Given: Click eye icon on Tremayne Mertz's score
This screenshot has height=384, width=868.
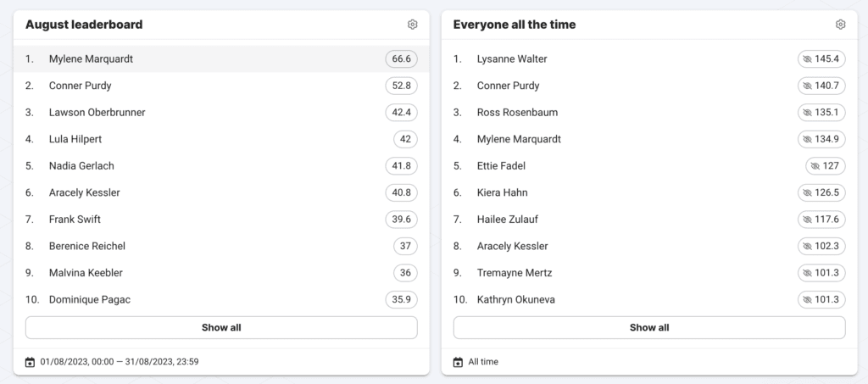Looking at the screenshot, I should point(806,273).
